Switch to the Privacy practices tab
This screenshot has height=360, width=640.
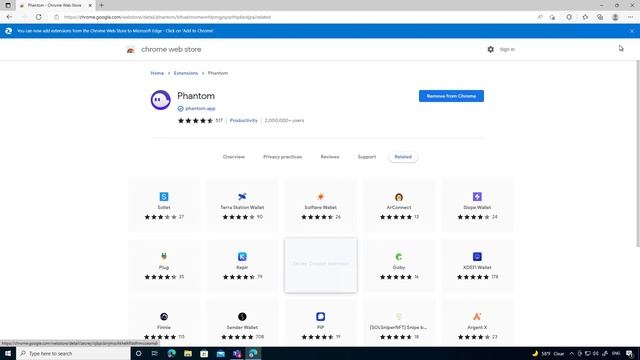point(282,157)
